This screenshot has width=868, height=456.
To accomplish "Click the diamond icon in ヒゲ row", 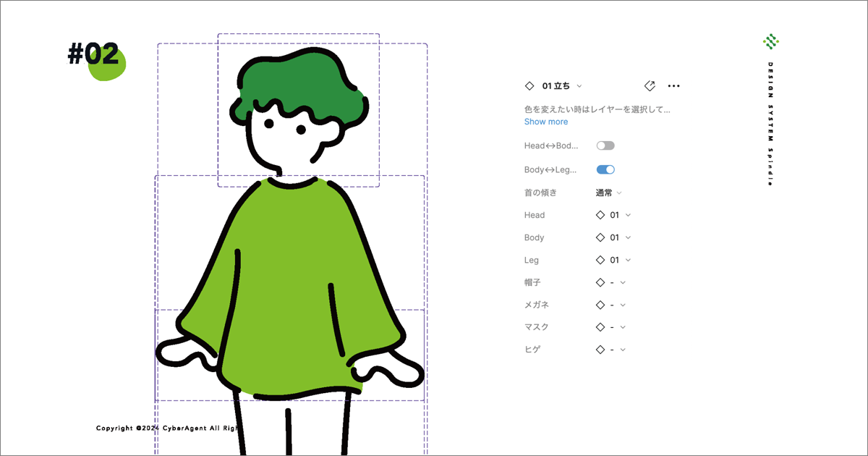I will pos(600,350).
